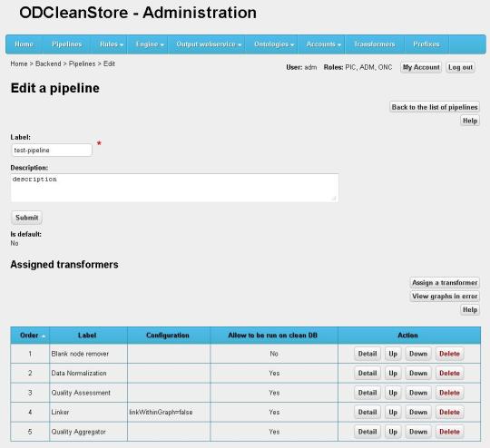
Task: Select the Quality Aggregator label cell
Action: point(88,432)
